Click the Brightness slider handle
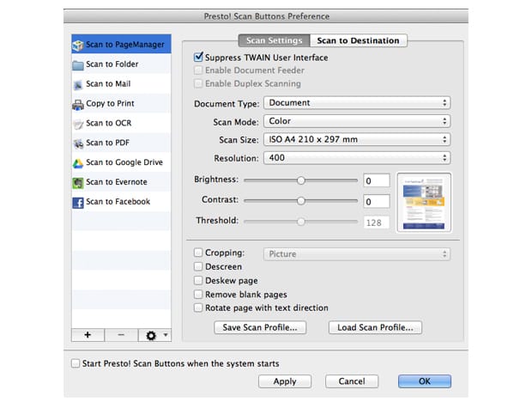 point(301,180)
